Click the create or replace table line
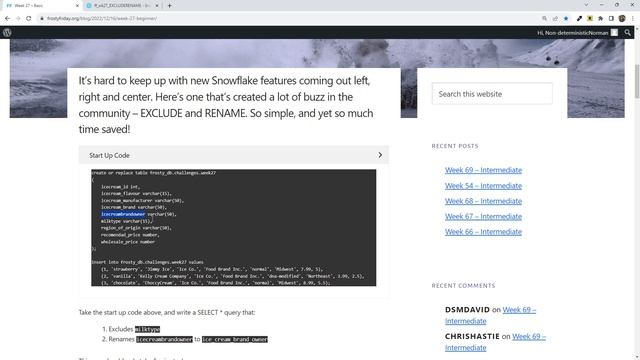This screenshot has height=360, width=640. [x=153, y=173]
